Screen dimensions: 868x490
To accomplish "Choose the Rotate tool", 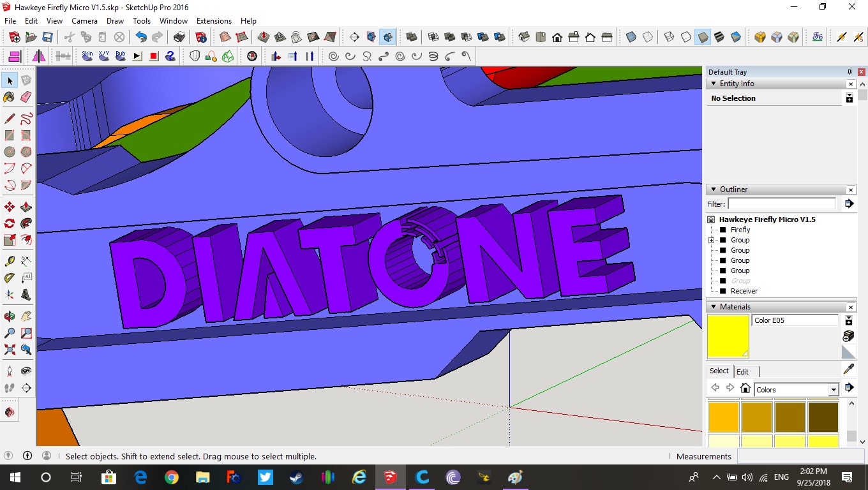I will [x=9, y=223].
